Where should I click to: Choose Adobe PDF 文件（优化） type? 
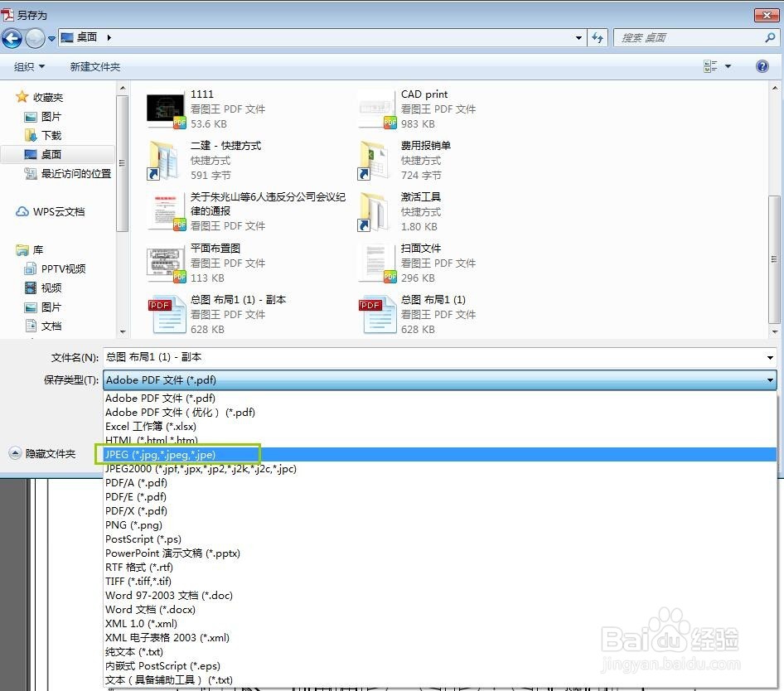click(440, 412)
